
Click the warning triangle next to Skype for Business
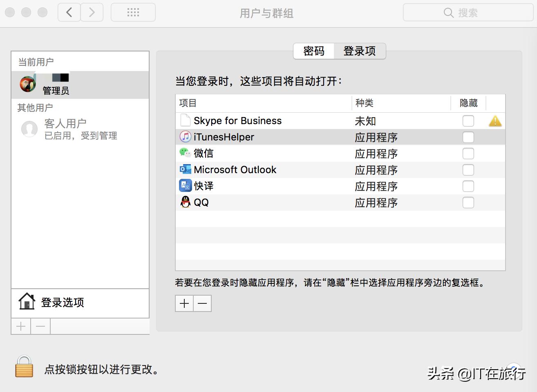click(x=495, y=120)
